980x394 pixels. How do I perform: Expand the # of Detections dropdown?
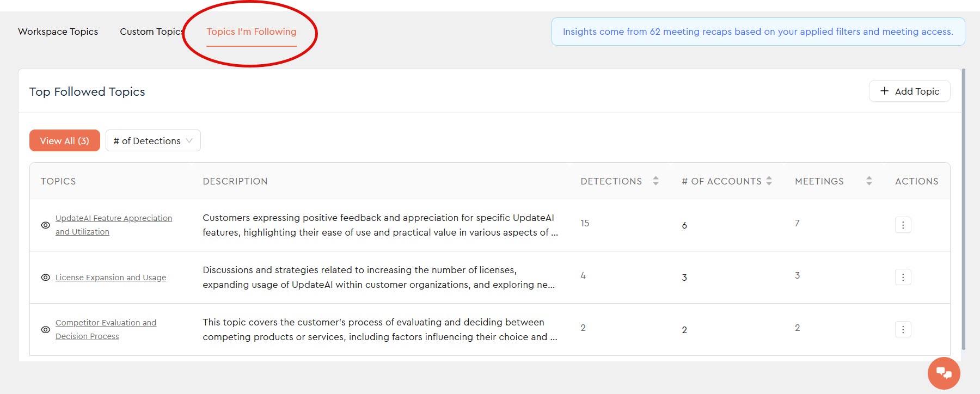click(153, 140)
